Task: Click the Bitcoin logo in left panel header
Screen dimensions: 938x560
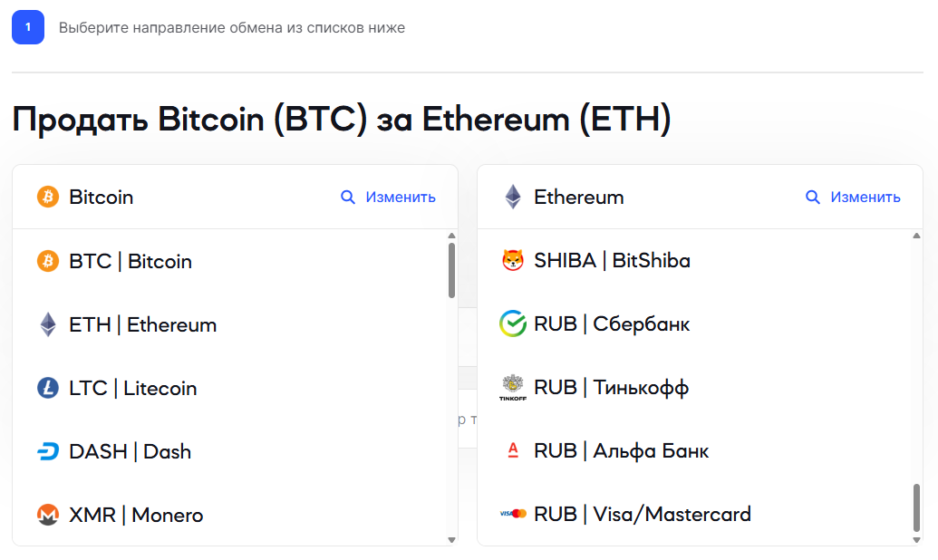Action: 48,197
